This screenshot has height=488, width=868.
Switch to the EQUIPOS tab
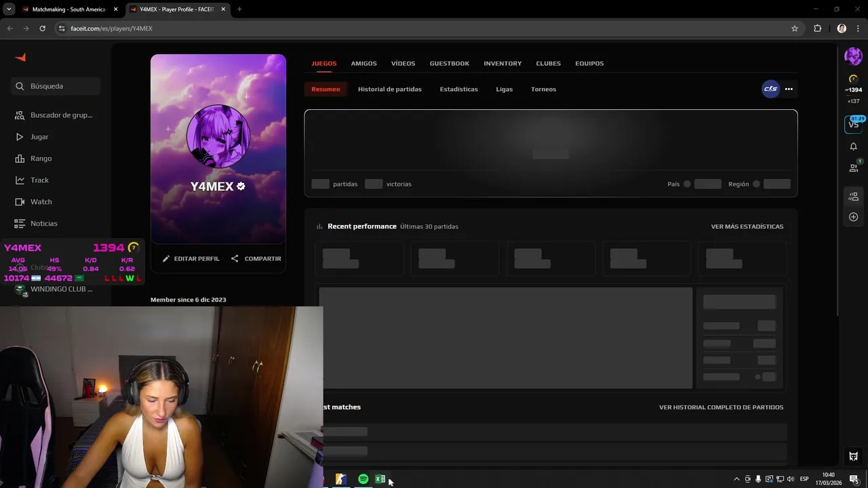pyautogui.click(x=589, y=63)
